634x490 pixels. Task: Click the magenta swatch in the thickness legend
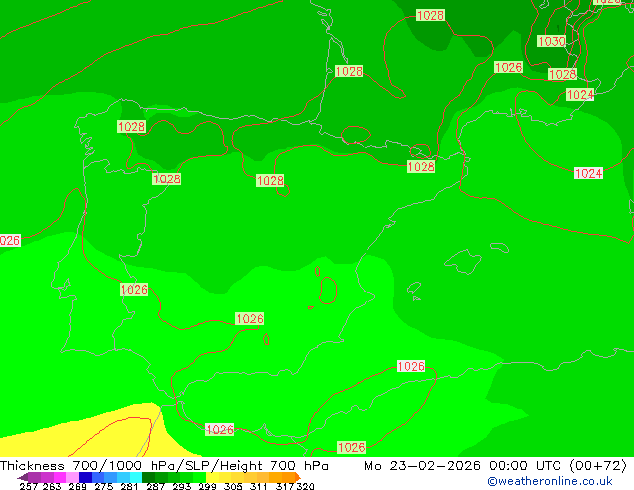(60, 477)
